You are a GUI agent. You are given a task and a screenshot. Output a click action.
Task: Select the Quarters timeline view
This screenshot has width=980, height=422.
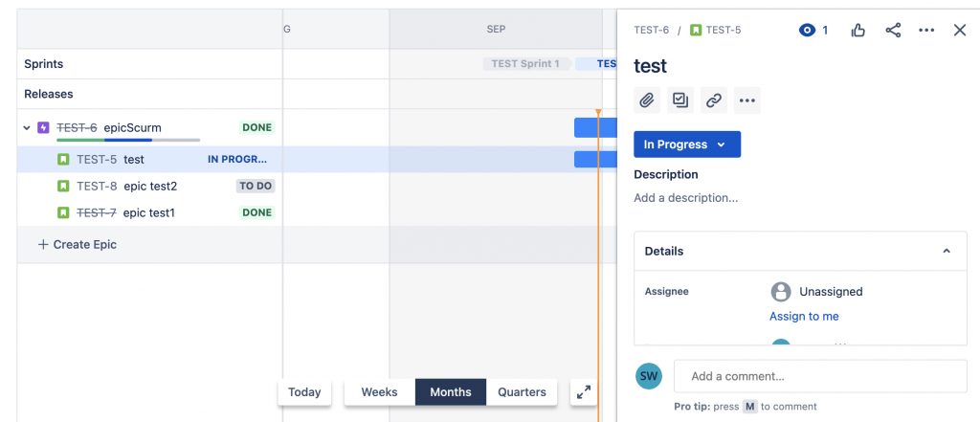click(x=522, y=392)
